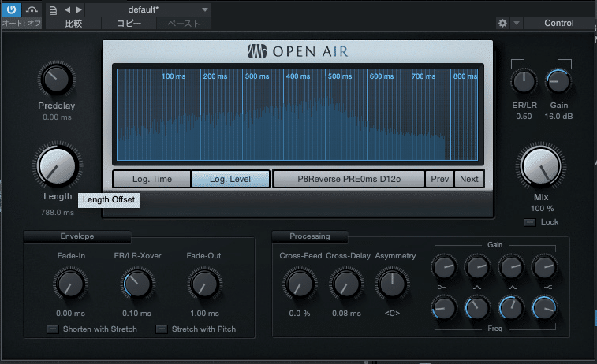Click Next impulse response button
Screen dimensions: 597x364
(469, 179)
